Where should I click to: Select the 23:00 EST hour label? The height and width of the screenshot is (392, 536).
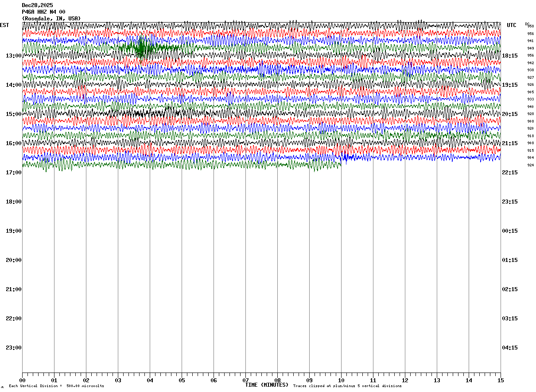click(14, 348)
